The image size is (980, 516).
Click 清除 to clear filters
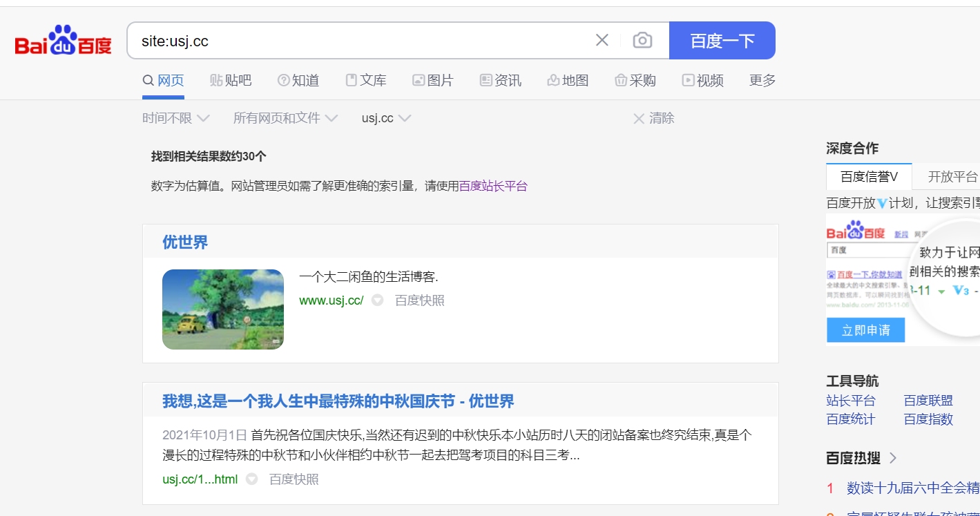(653, 118)
